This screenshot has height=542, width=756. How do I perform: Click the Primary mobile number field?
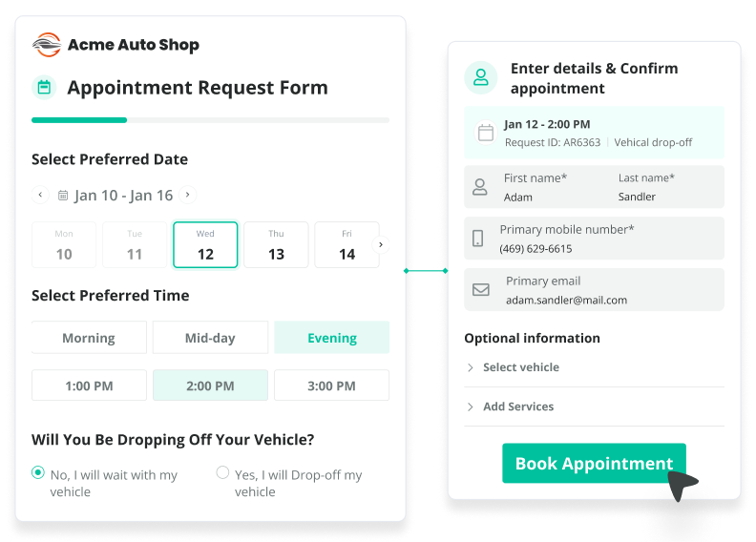tap(594, 239)
